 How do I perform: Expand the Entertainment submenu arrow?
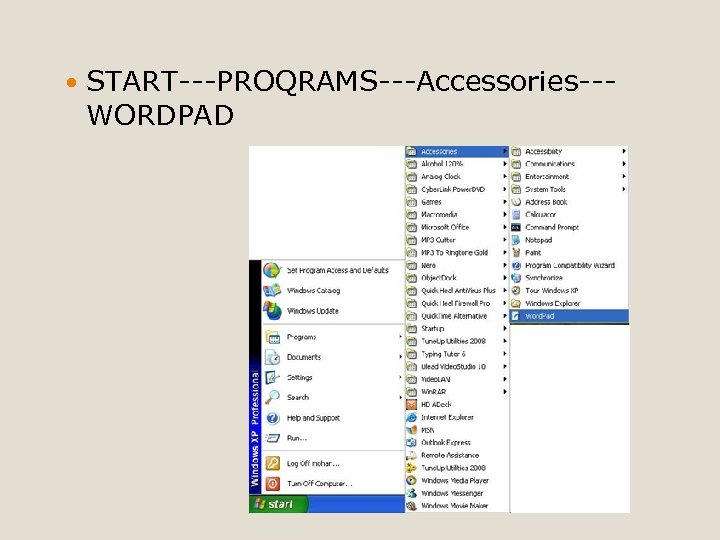(x=624, y=176)
